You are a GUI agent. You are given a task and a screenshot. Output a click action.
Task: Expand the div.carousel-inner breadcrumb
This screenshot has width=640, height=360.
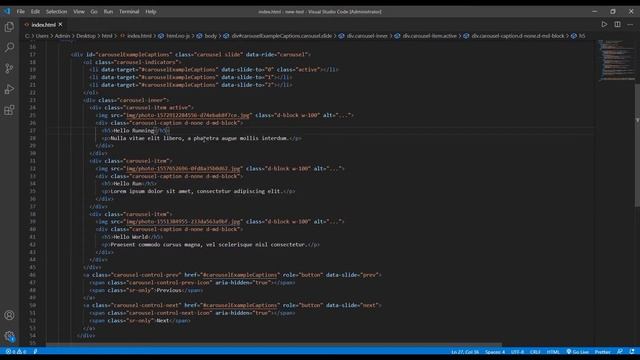367,36
